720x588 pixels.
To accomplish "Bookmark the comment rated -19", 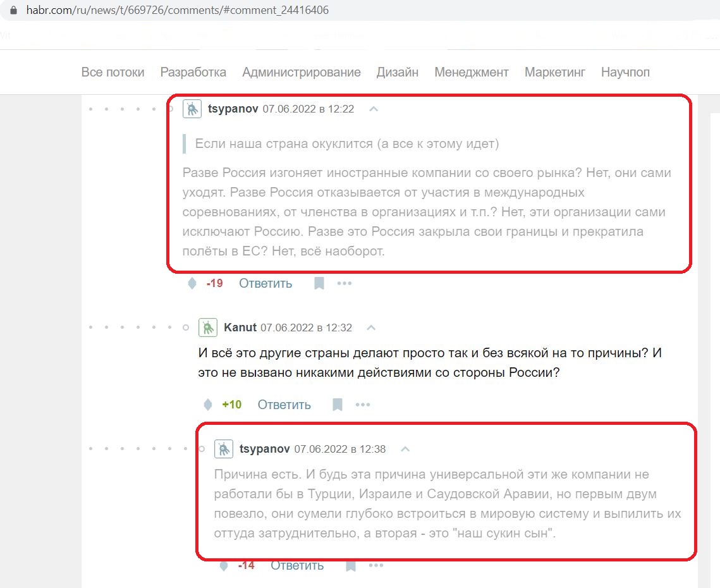I will click(319, 283).
